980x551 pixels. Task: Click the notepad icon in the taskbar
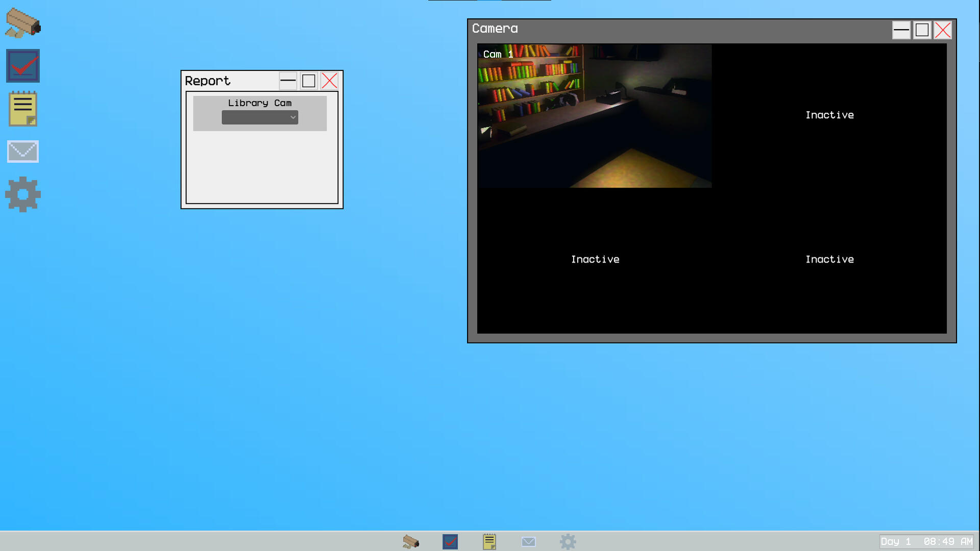(489, 541)
